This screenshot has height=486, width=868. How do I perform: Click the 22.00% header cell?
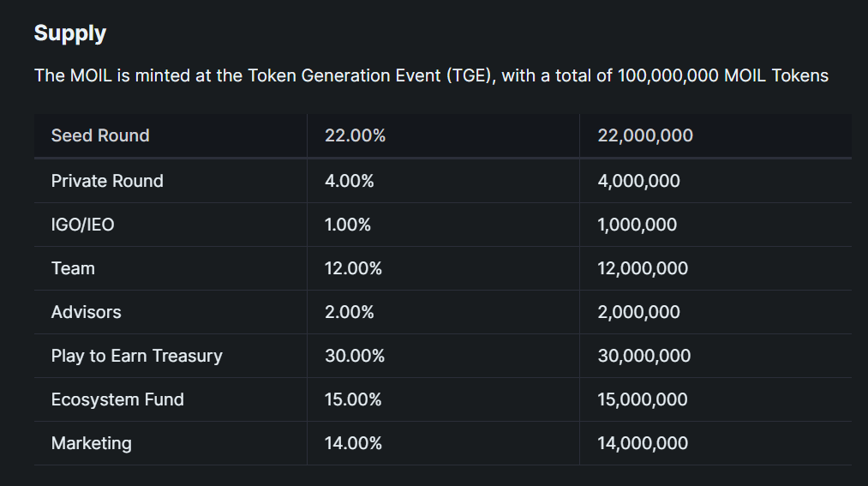tap(355, 135)
